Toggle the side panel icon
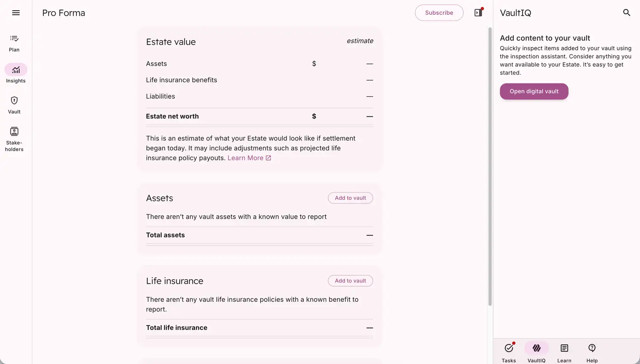Image resolution: width=640 pixels, height=364 pixels. (478, 13)
